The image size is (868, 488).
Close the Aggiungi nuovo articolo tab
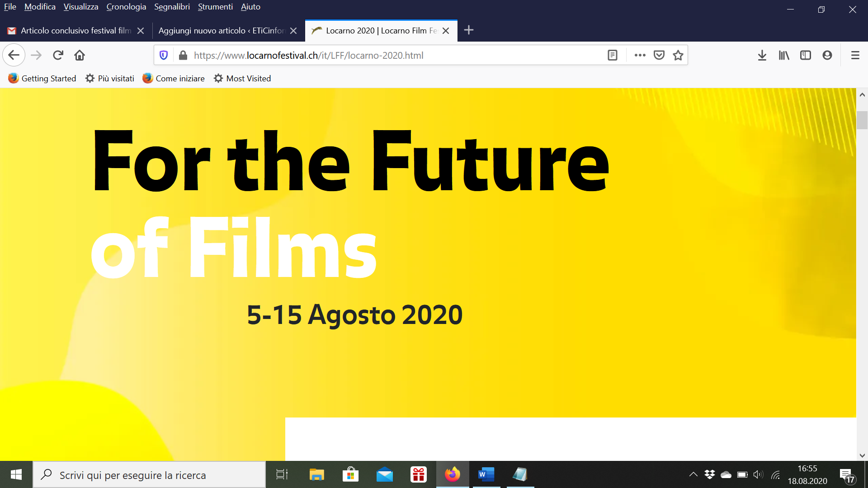(x=293, y=31)
